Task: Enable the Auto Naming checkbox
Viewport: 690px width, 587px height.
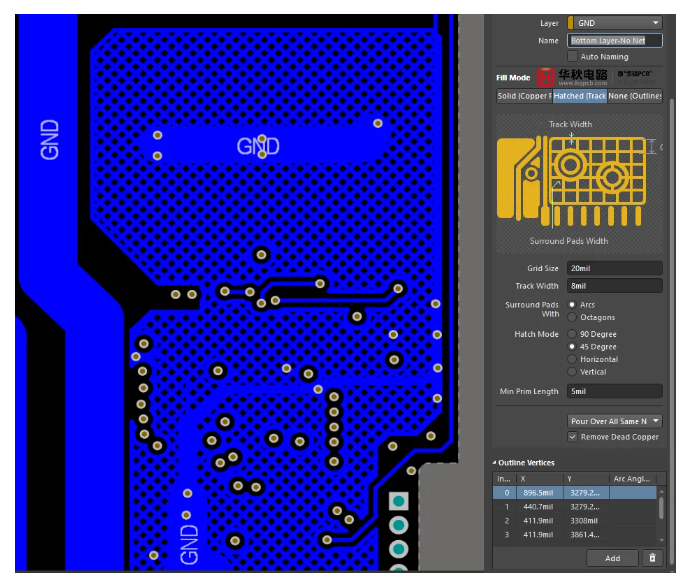Action: 573,57
